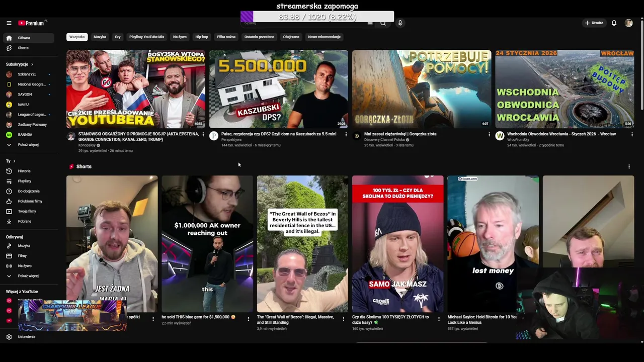This screenshot has width=644, height=362.
Task: Play Kaszubski DPS video thumbnail
Action: [x=279, y=89]
